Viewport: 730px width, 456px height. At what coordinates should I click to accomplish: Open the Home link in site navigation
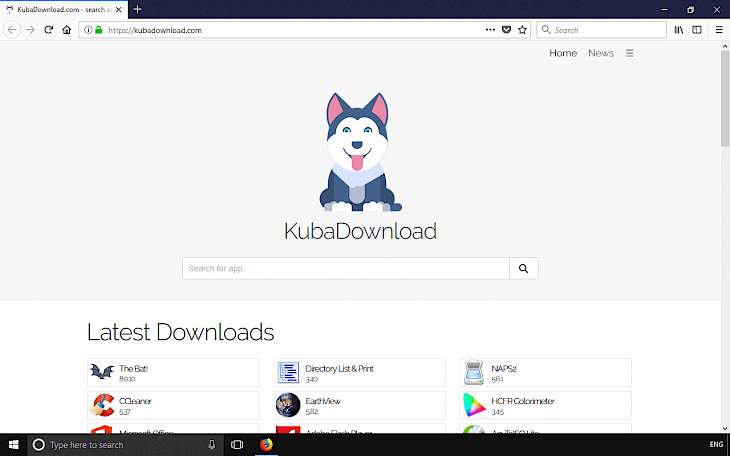click(x=563, y=53)
